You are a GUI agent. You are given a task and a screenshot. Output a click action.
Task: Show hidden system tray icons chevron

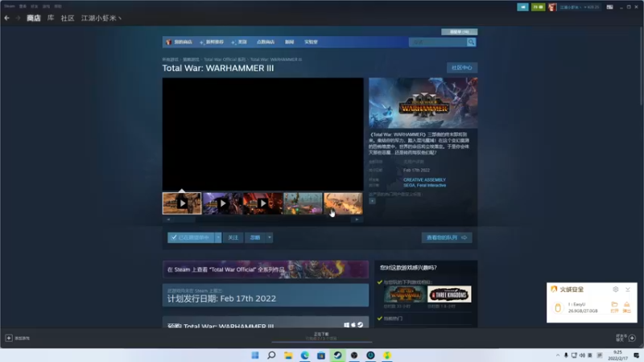(557, 356)
